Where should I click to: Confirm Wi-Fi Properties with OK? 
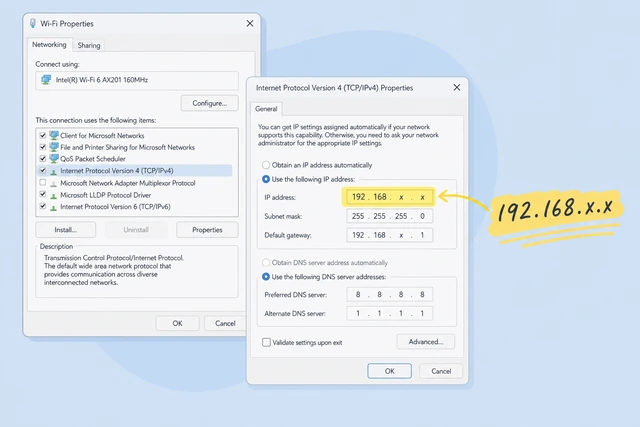tap(177, 323)
